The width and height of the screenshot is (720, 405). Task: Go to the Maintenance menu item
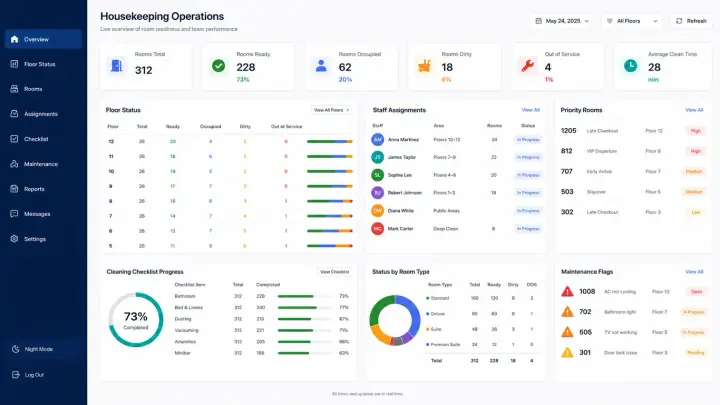click(43, 163)
